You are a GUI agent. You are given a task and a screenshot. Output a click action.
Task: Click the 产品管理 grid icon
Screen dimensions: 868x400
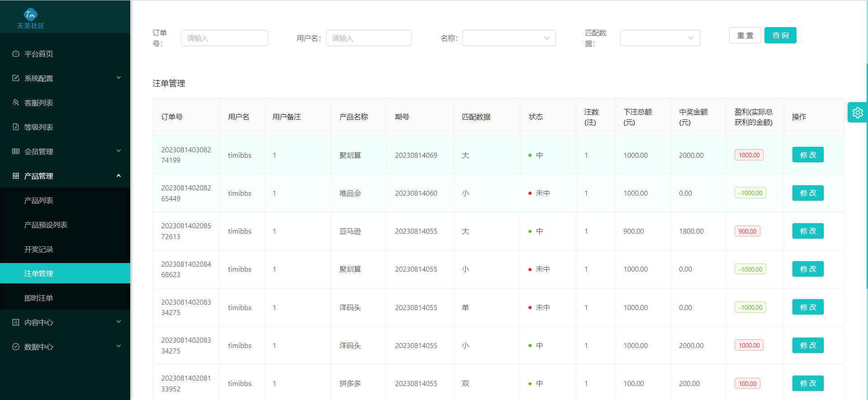(x=16, y=176)
